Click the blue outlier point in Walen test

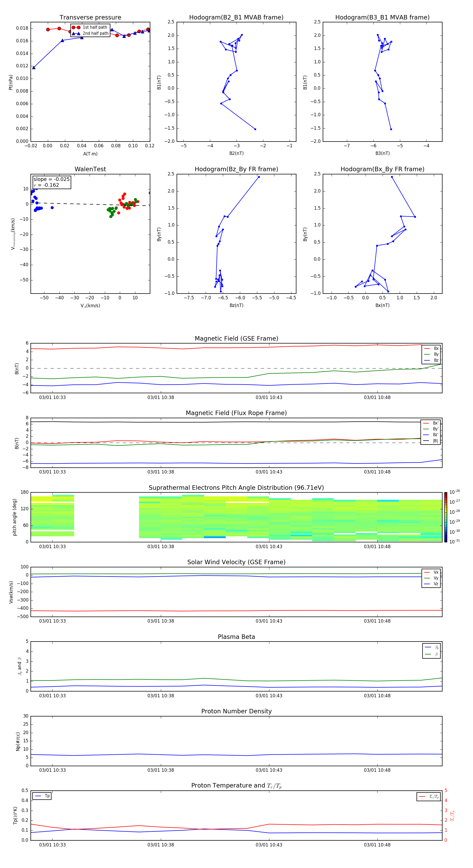(52, 208)
